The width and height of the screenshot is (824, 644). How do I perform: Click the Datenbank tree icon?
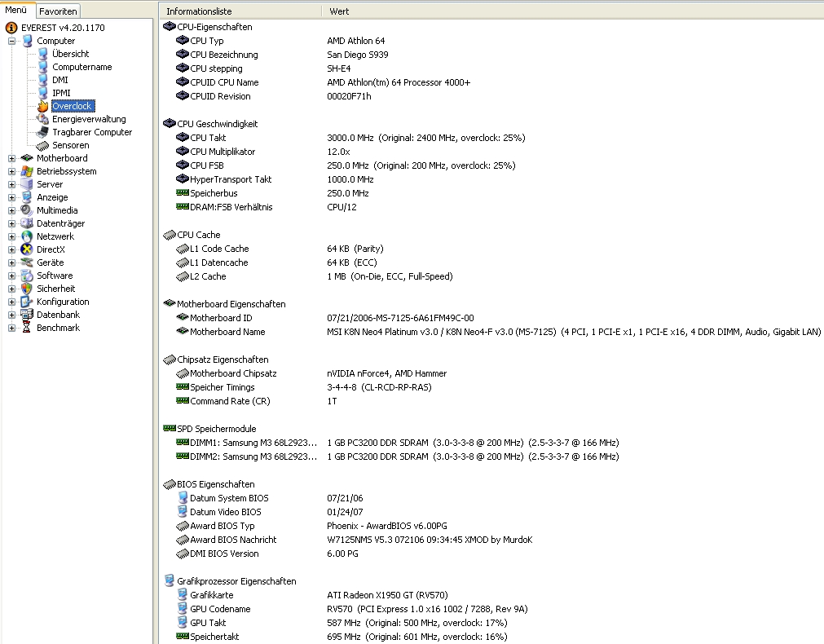point(27,315)
